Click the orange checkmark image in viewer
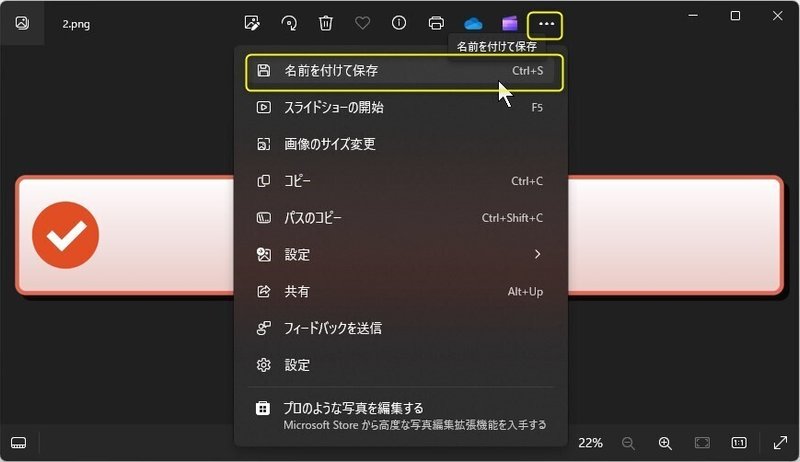The image size is (800, 462). point(65,235)
